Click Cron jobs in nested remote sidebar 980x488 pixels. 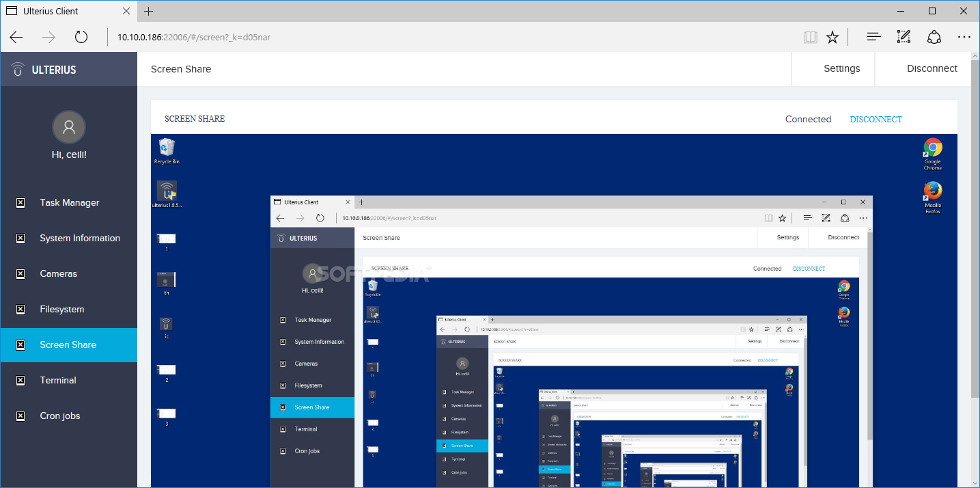click(x=307, y=451)
